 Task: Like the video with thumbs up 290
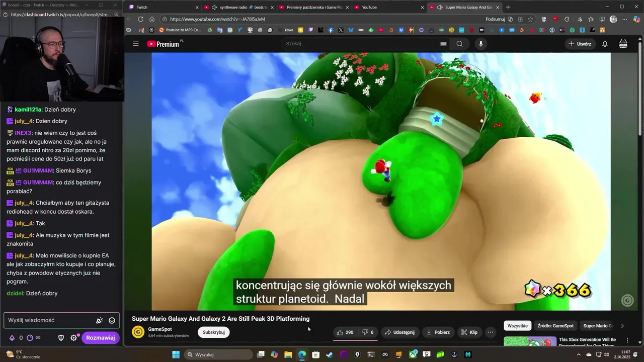point(345,332)
